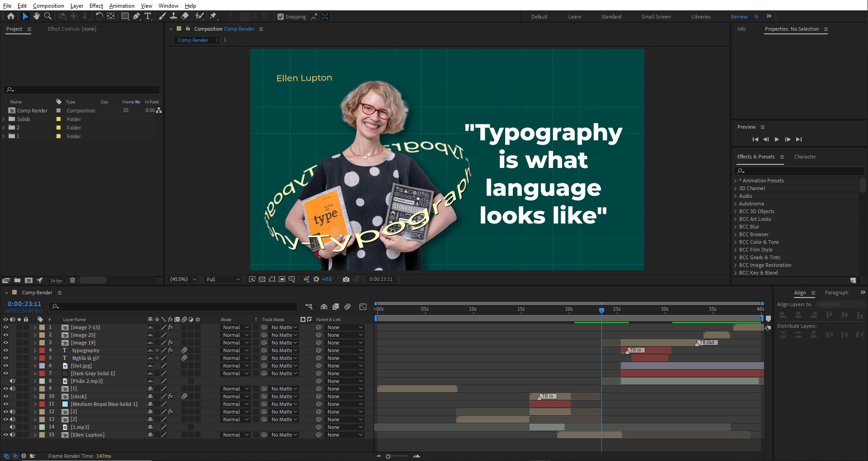Open blending Mode dropdown for clock layer
Viewport: 868px width, 461px height.
(x=235, y=396)
